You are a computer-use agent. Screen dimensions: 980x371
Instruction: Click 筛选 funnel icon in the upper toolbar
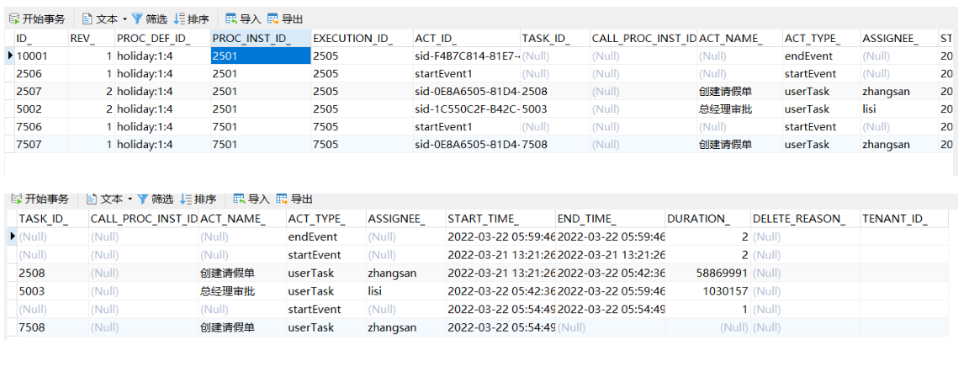(x=137, y=19)
